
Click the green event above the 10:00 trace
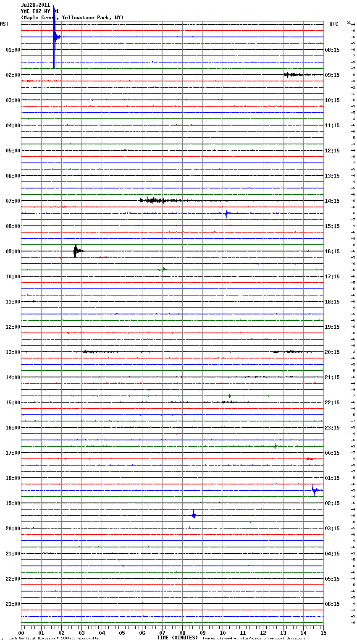tap(164, 270)
